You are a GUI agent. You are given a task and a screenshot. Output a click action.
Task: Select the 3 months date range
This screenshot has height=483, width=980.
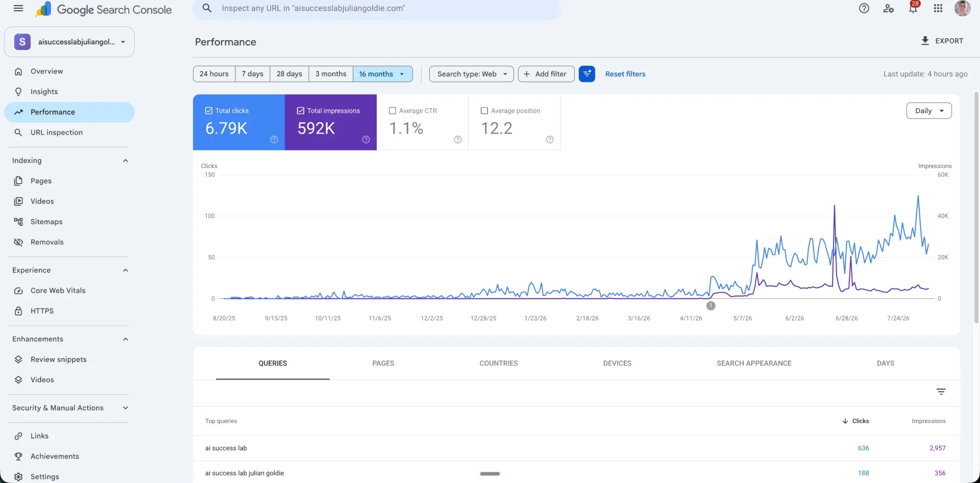pyautogui.click(x=331, y=74)
